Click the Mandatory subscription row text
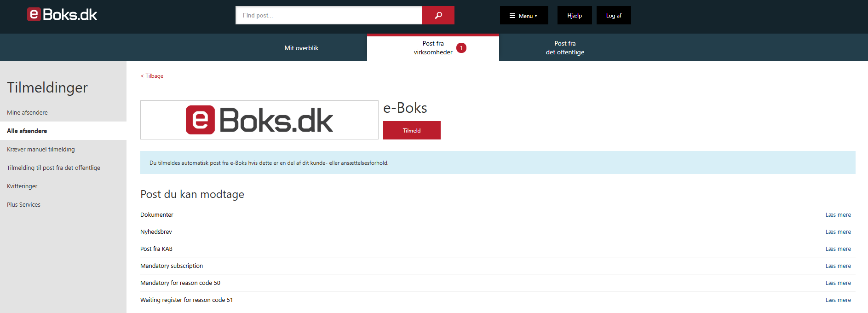This screenshot has width=868, height=313. click(172, 266)
